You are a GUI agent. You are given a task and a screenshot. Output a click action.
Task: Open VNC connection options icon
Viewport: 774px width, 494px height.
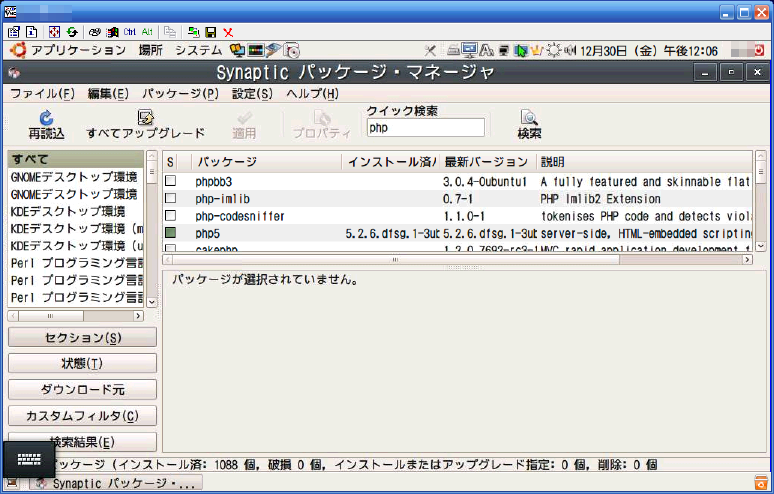[14, 32]
